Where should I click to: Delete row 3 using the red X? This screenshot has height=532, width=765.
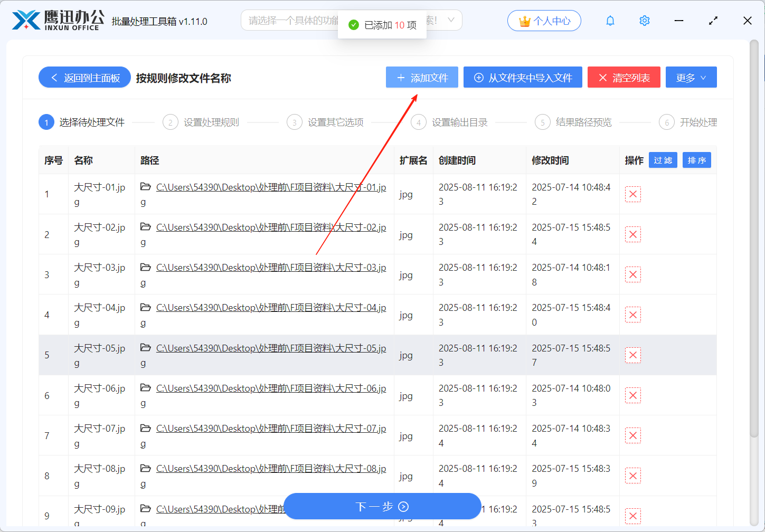[633, 274]
